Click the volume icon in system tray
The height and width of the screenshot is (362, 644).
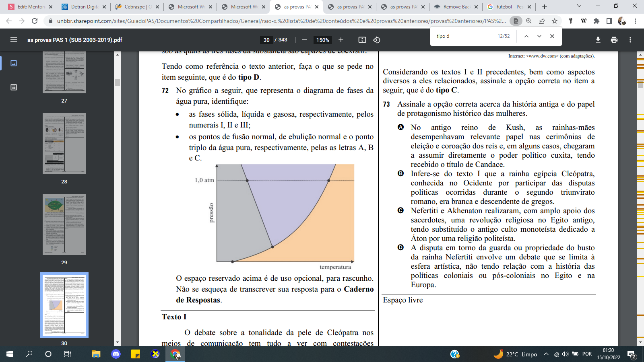[x=565, y=354]
